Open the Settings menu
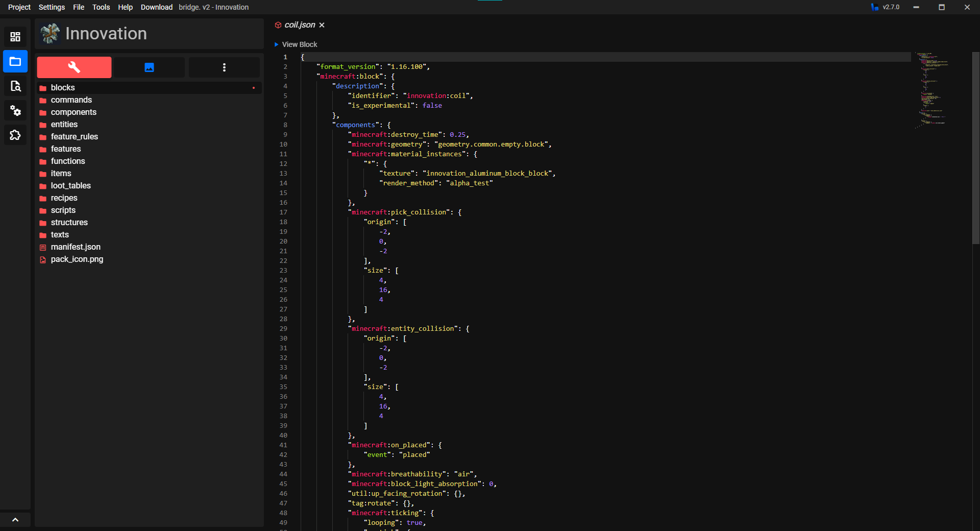The height and width of the screenshot is (531, 980). (x=52, y=7)
